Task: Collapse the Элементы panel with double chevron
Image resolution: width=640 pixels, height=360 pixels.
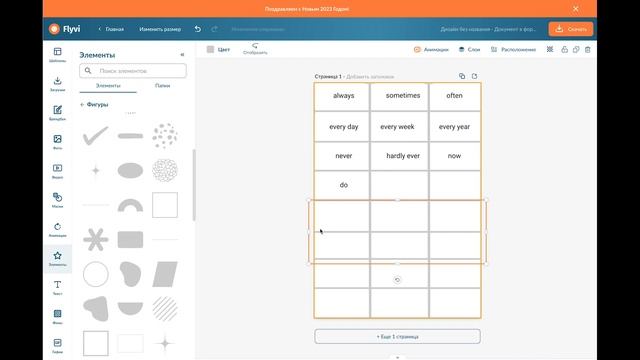Action: point(182,55)
